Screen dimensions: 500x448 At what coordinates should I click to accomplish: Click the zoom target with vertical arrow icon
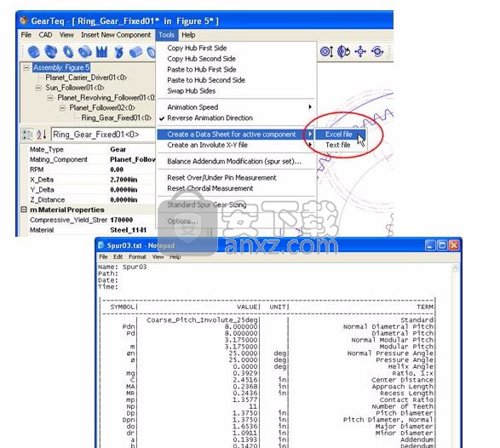[327, 52]
